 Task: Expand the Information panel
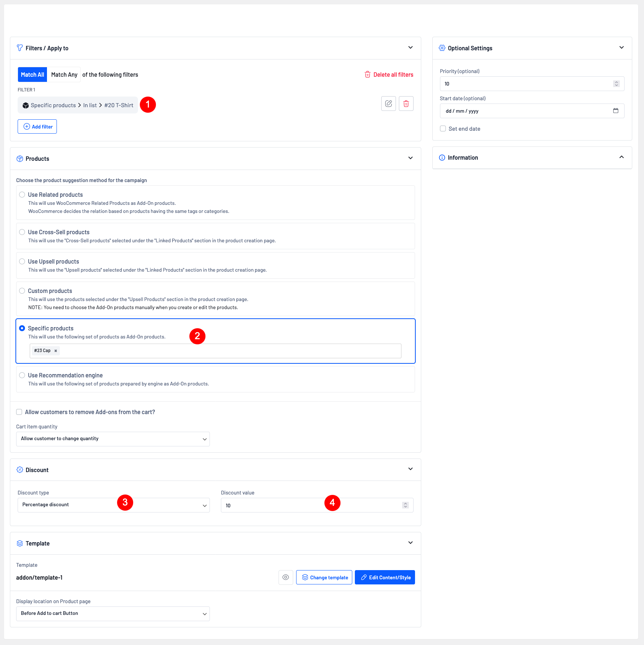pyautogui.click(x=621, y=157)
